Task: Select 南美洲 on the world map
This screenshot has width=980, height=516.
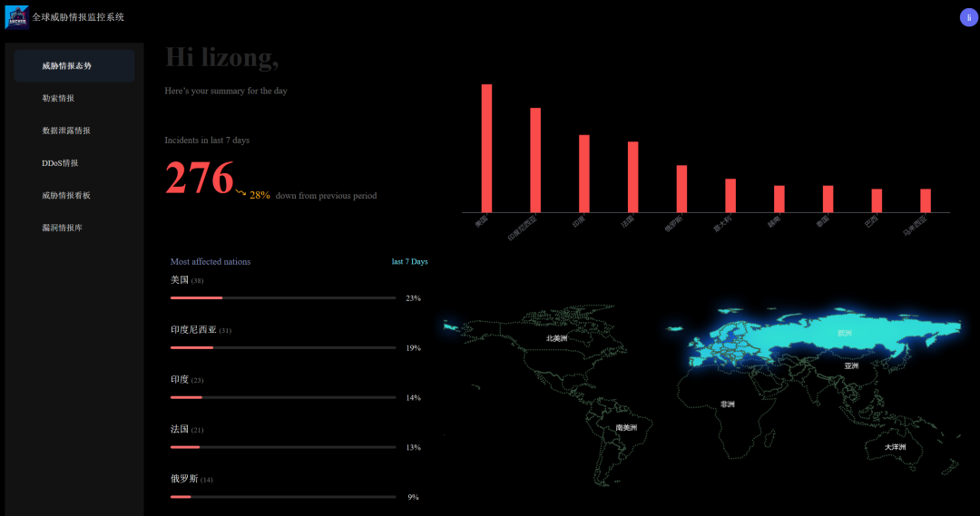Action: 626,427
